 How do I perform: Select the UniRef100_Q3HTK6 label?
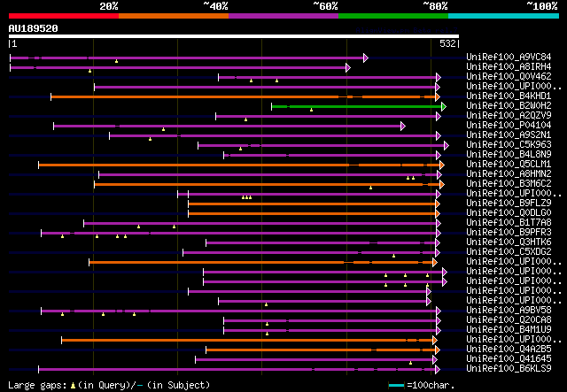[x=509, y=242]
